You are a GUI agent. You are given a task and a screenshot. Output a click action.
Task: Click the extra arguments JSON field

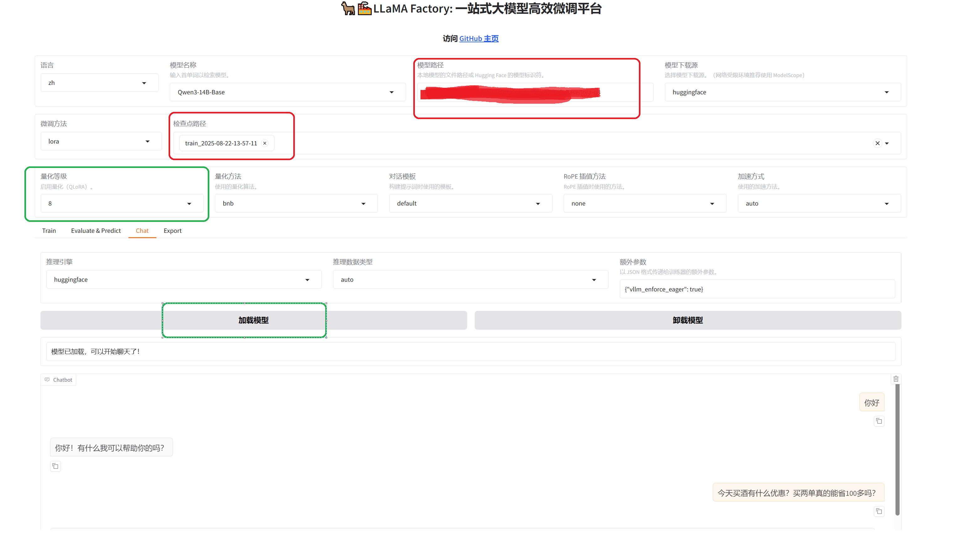[x=757, y=289]
